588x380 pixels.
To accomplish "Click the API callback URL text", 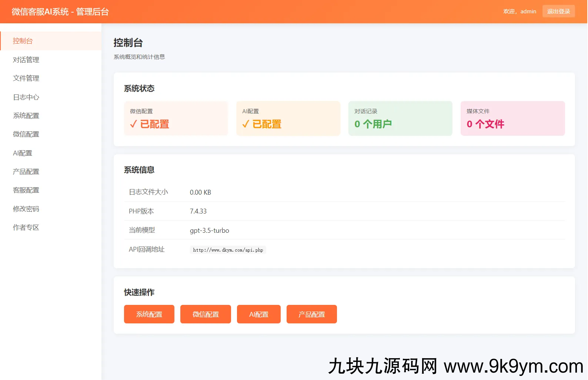I will click(228, 250).
